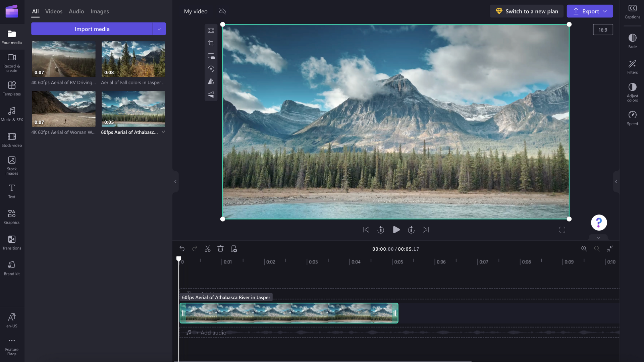Click the Clipchamp logo
Image resolution: width=644 pixels, height=362 pixels.
pyautogui.click(x=12, y=11)
